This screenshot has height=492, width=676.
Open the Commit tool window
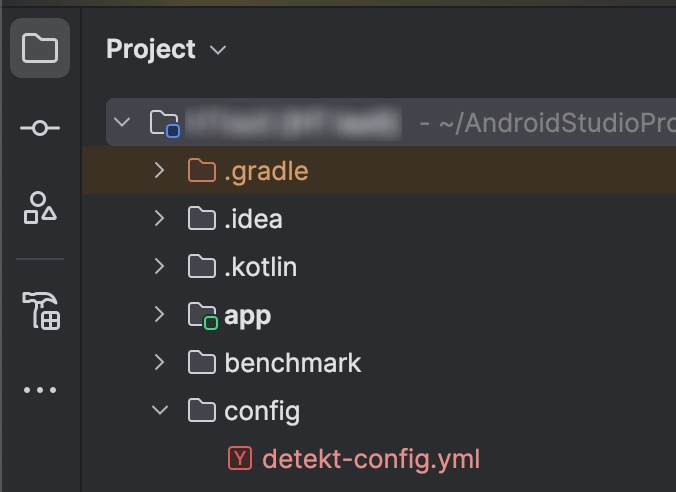coord(40,128)
